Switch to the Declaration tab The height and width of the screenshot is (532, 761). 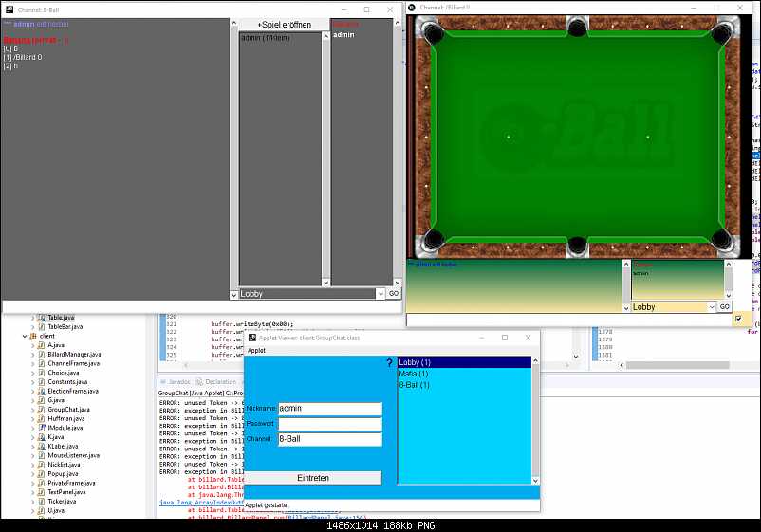click(x=219, y=382)
